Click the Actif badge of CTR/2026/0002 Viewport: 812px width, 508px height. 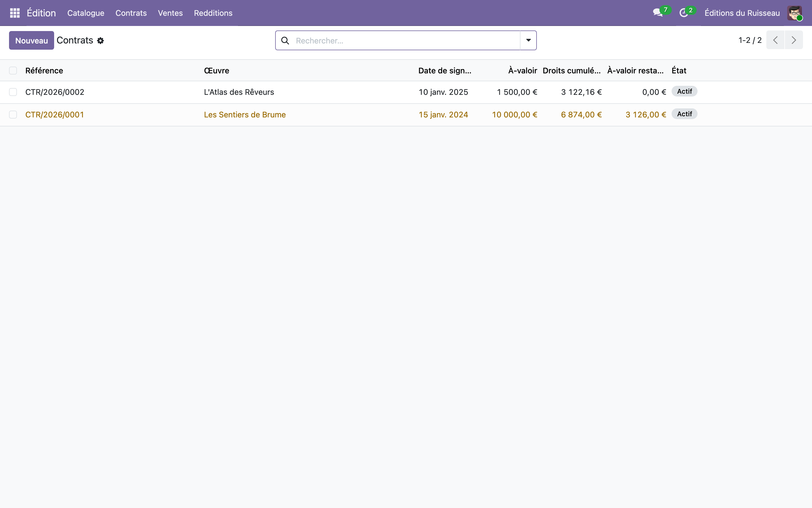coord(685,91)
